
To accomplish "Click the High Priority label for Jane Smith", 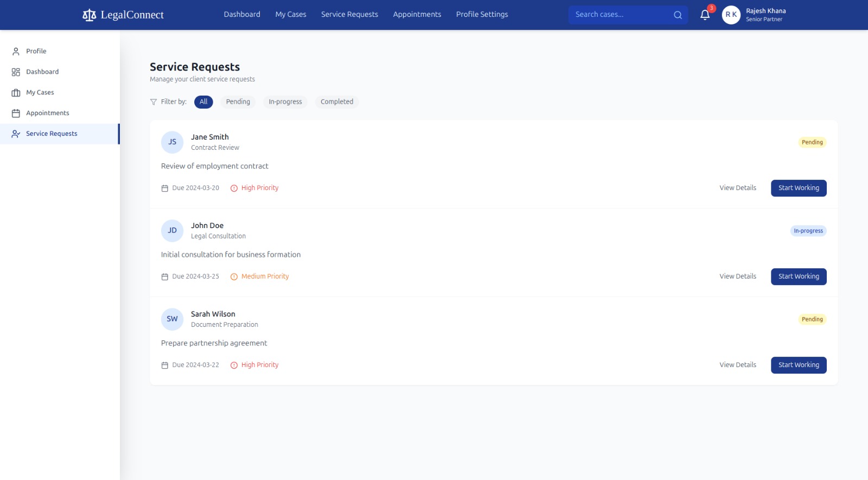I will (x=260, y=188).
